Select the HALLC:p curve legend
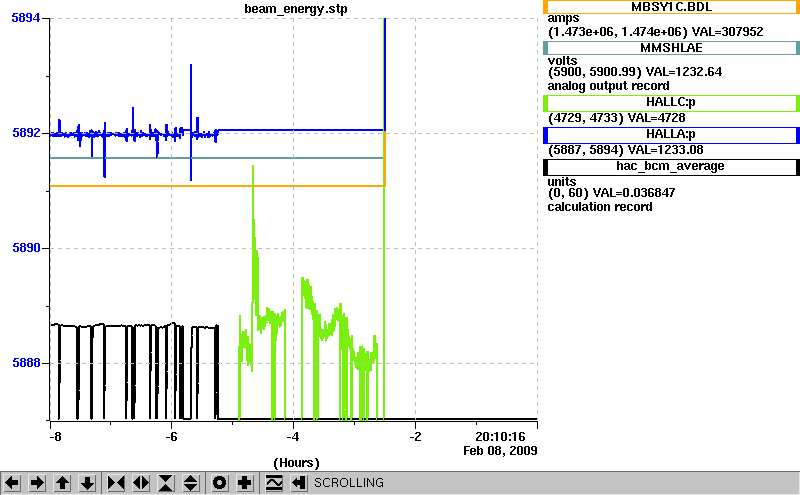The height and width of the screenshot is (495, 800). pos(671,103)
